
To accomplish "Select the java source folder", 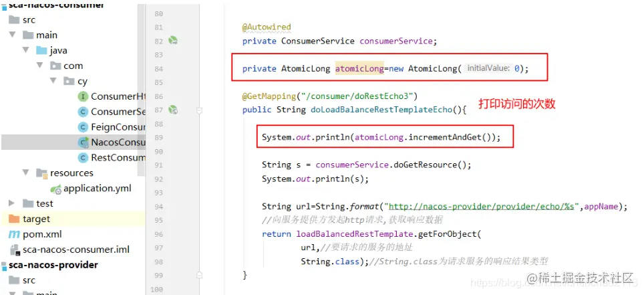I will [x=58, y=51].
